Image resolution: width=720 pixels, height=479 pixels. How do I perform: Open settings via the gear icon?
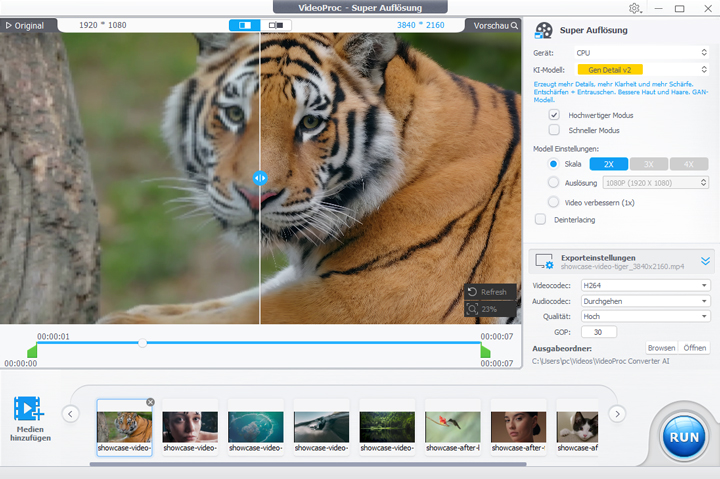(x=634, y=9)
